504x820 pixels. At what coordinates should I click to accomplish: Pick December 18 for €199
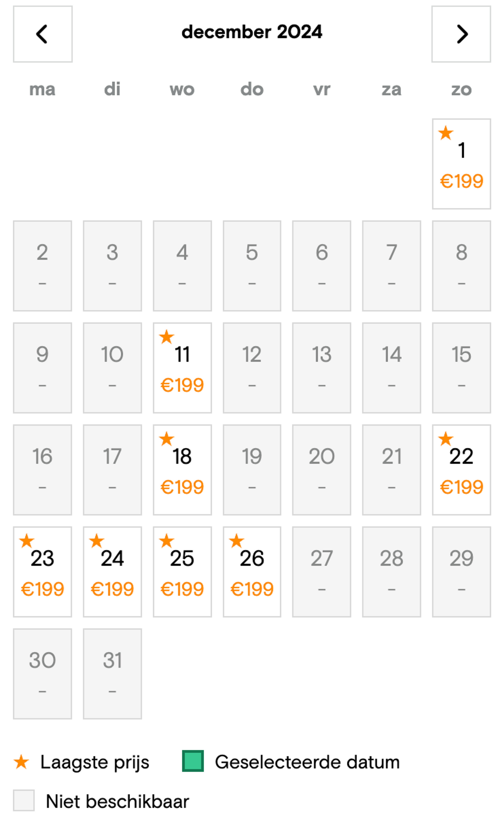click(182, 470)
